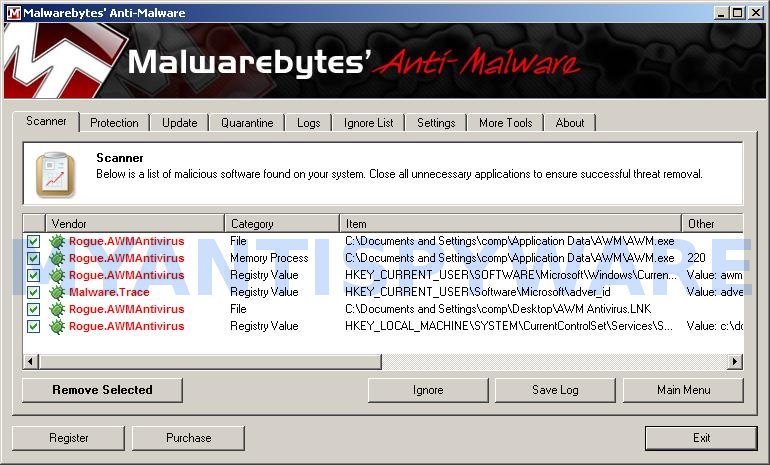Click the Malwarebytes title bar logo icon
This screenshot has width=770, height=465.
[14, 12]
